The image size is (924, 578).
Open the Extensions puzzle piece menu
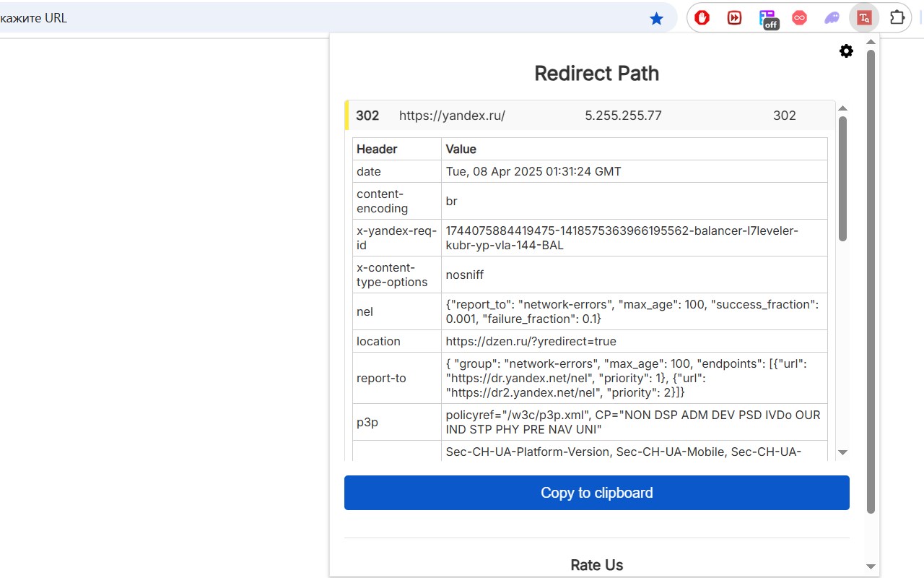(897, 17)
